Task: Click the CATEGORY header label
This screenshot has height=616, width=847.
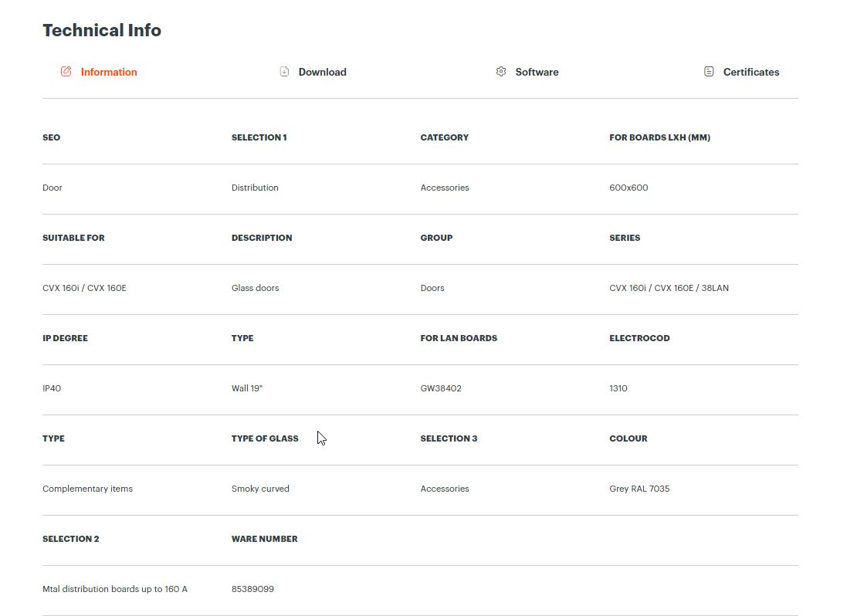Action: pyautogui.click(x=445, y=137)
